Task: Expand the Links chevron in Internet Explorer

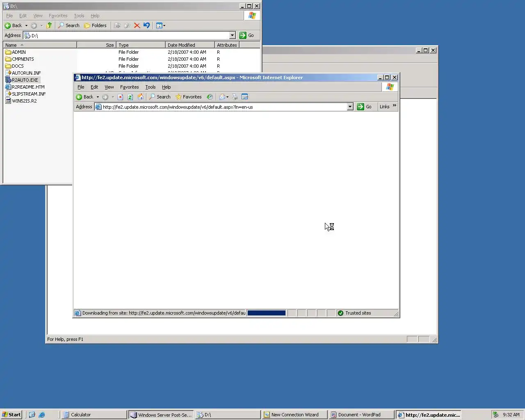Action: click(395, 106)
